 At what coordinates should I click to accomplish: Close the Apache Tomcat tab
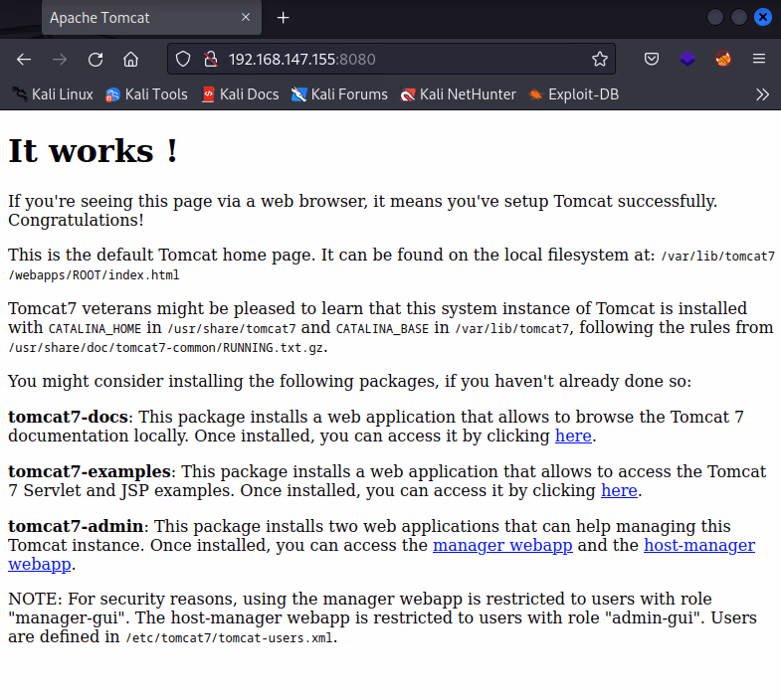245,18
